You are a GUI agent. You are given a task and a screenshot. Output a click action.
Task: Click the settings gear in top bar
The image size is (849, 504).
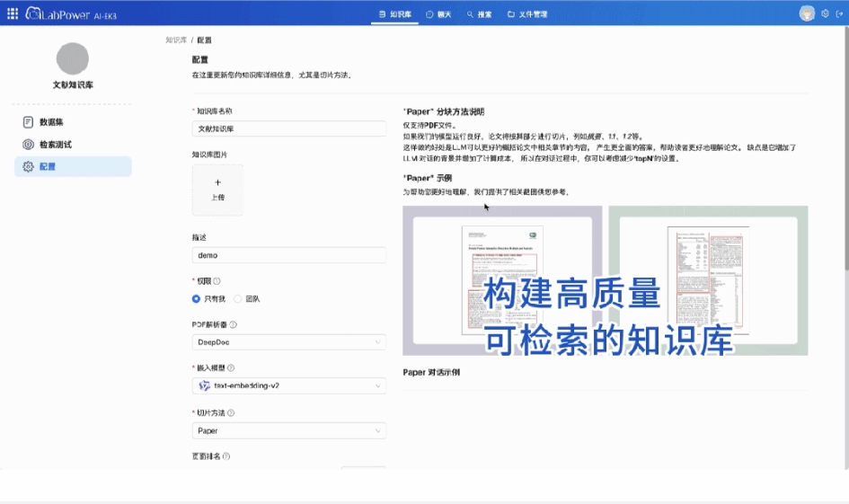[x=825, y=13]
